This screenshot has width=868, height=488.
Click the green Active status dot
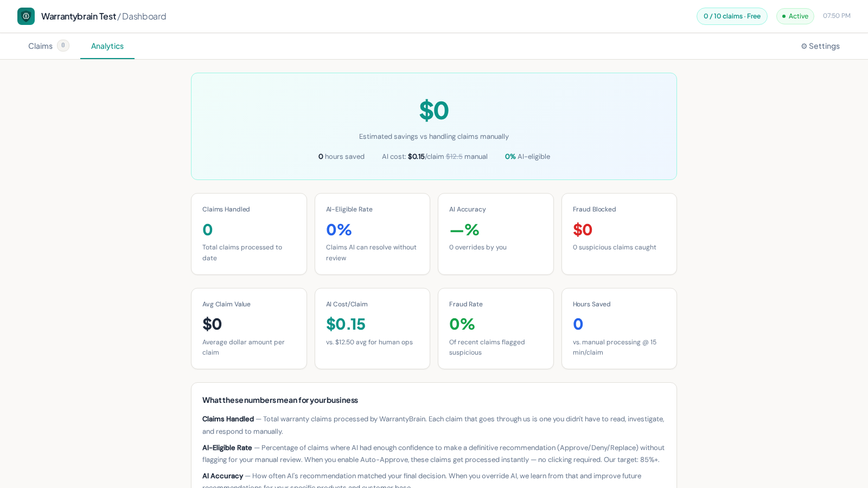pos(784,16)
